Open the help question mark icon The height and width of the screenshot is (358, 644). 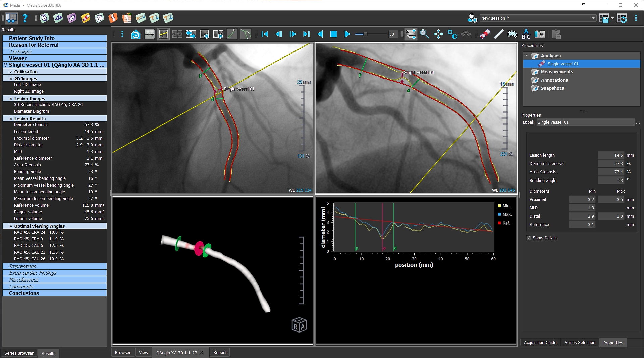click(25, 18)
